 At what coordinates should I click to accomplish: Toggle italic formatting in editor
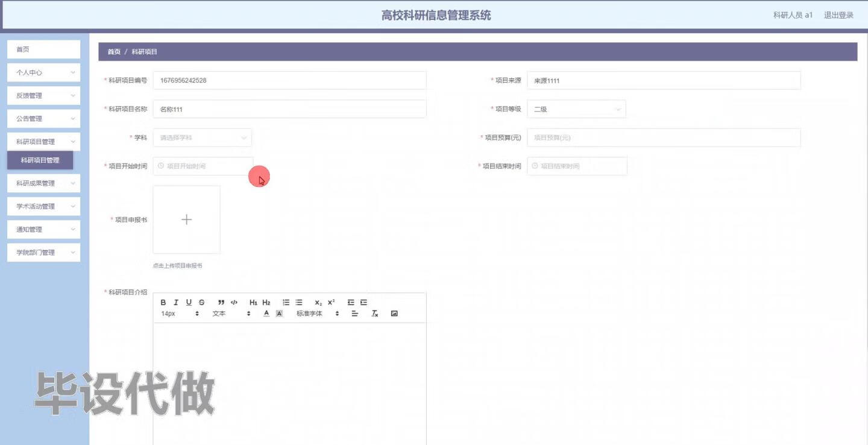coord(176,302)
